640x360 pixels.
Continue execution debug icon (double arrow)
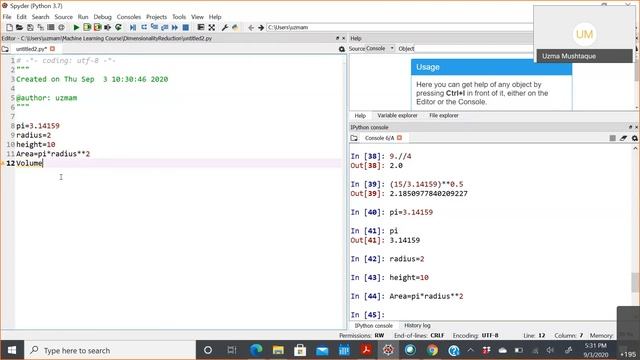pyautogui.click(x=175, y=27)
